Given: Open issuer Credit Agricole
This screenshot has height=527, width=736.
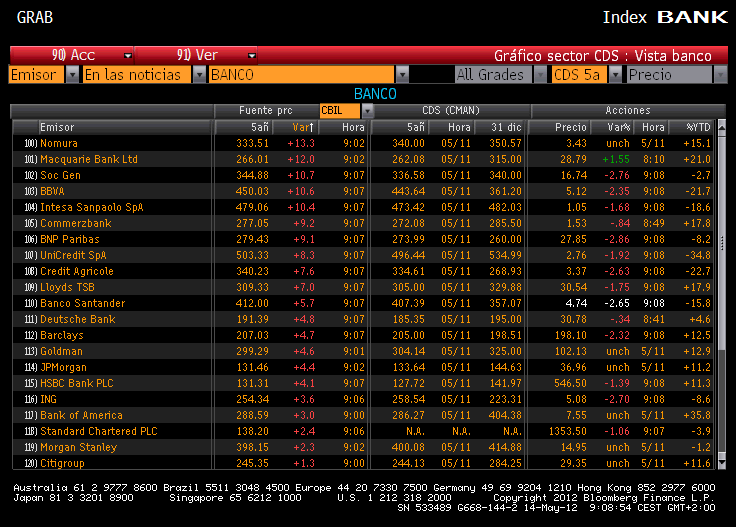Looking at the screenshot, I should point(77,271).
